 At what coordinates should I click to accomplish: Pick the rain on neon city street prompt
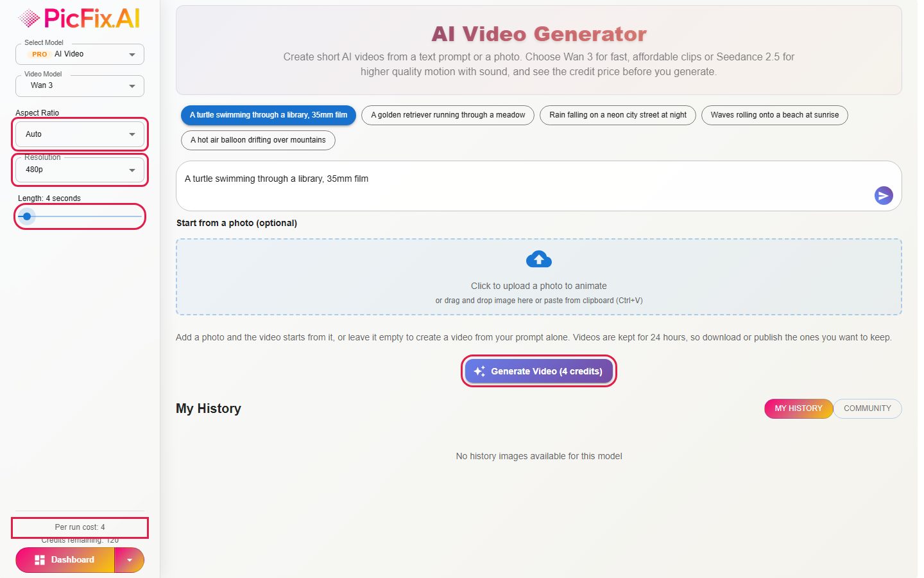[x=618, y=115]
